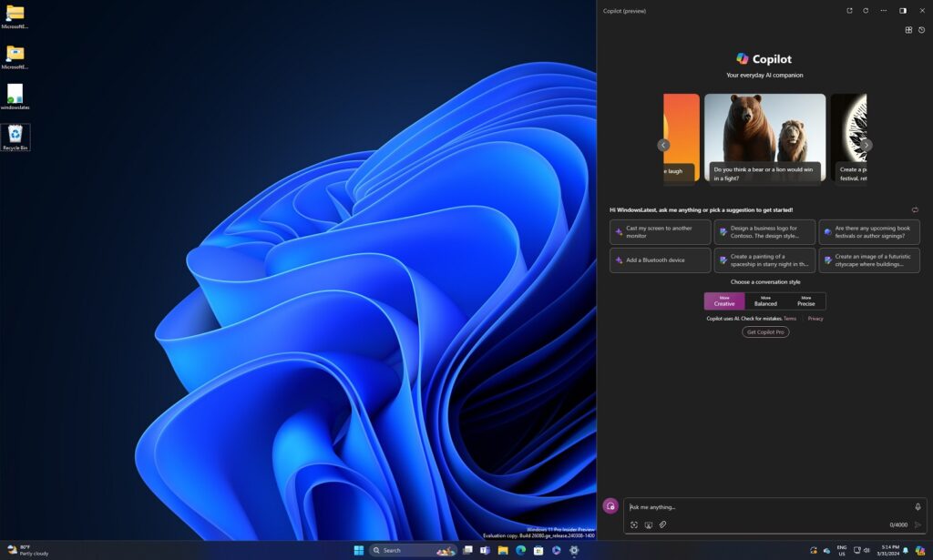View Copilot chat history
The image size is (933, 560).
pos(921,30)
